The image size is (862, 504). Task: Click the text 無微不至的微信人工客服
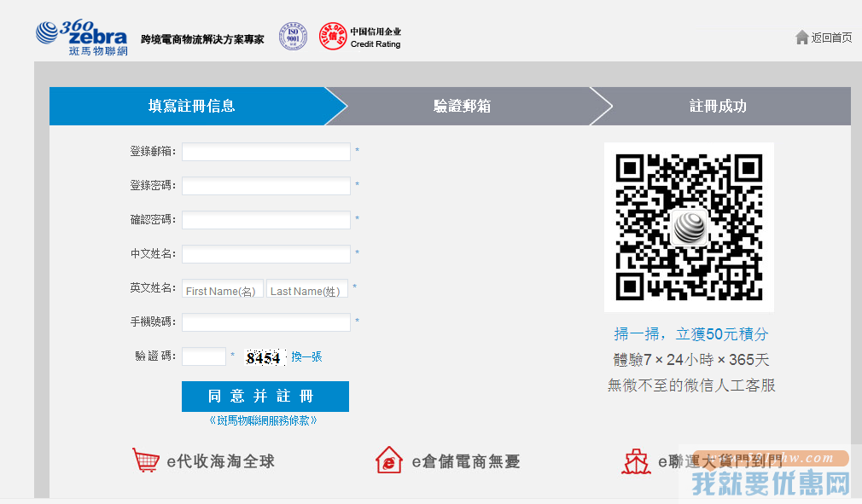pos(691,385)
